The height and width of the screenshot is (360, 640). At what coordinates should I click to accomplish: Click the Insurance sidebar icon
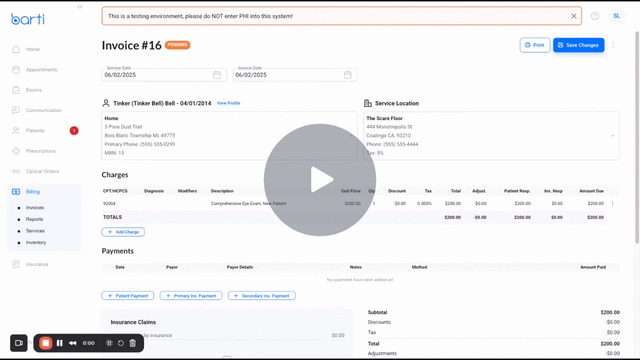click(16, 264)
